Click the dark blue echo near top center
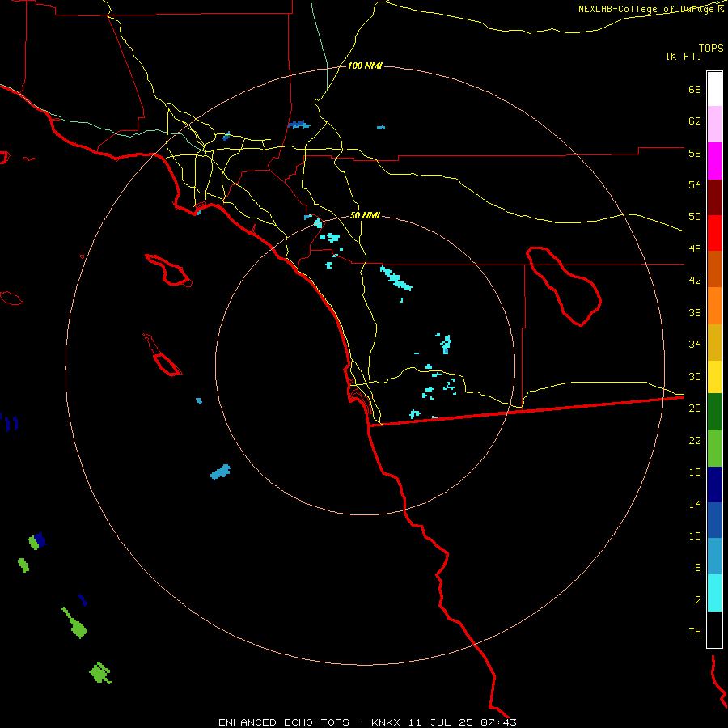The image size is (728, 728). click(x=299, y=125)
